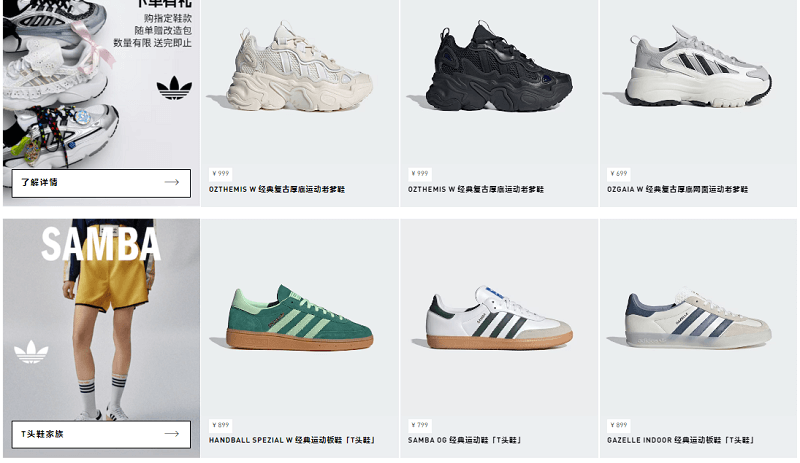View the green Handball Spezial shoe image
The height and width of the screenshot is (463, 800).
pyautogui.click(x=299, y=318)
